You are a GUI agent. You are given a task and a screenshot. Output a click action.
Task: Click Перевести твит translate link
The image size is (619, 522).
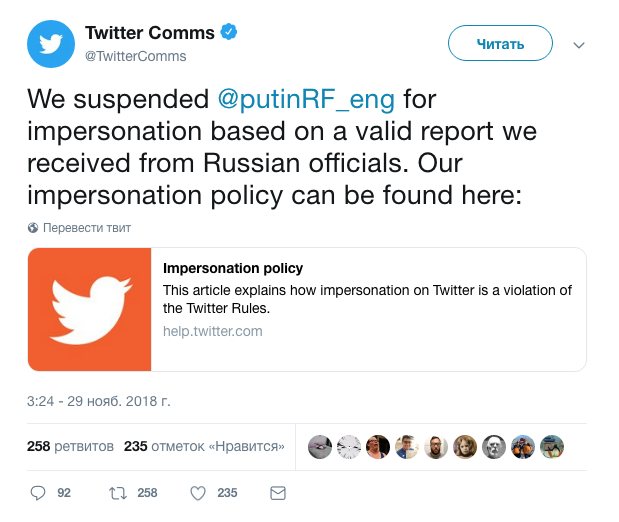(x=86, y=228)
